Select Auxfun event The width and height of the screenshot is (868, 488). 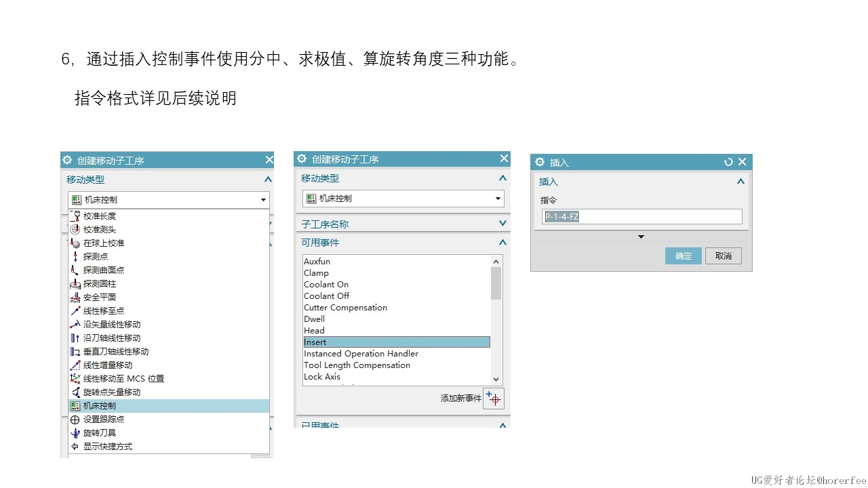tap(397, 262)
